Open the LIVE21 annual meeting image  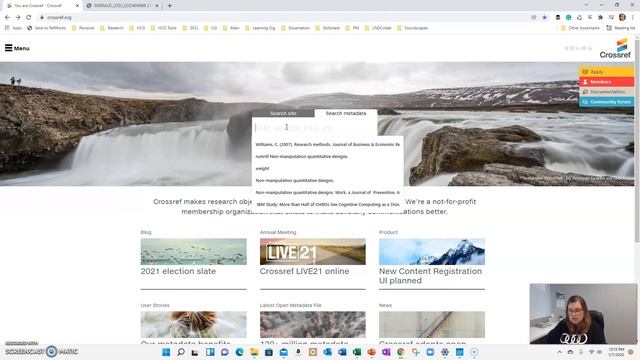313,251
